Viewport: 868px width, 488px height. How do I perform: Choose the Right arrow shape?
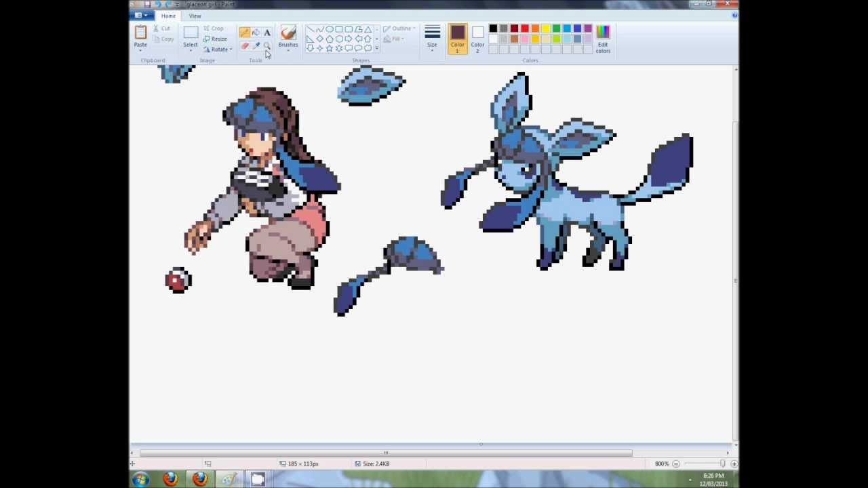click(349, 39)
